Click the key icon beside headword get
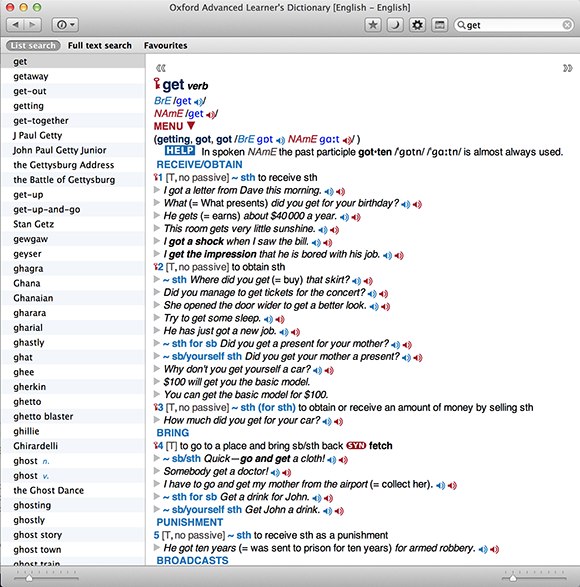 pyautogui.click(x=157, y=83)
